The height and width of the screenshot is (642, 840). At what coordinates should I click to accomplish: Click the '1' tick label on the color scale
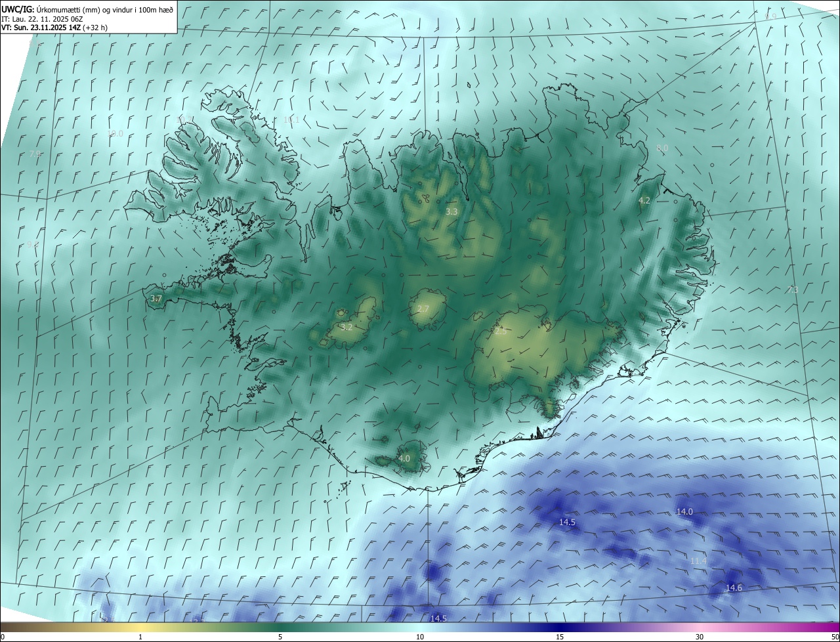click(x=140, y=637)
